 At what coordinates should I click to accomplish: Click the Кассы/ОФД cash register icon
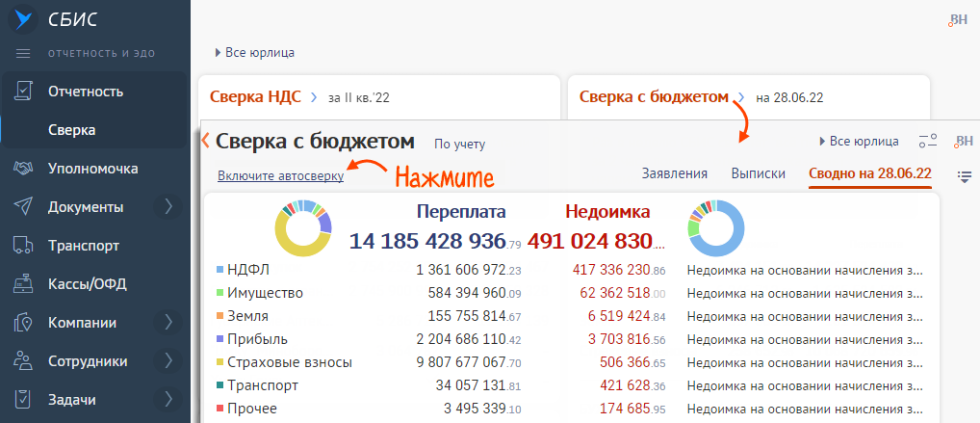[24, 284]
